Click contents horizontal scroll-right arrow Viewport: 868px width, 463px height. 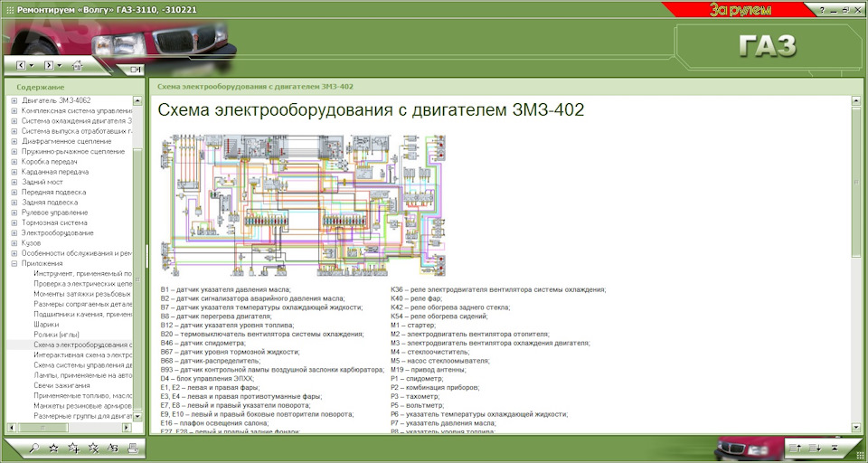point(127,428)
